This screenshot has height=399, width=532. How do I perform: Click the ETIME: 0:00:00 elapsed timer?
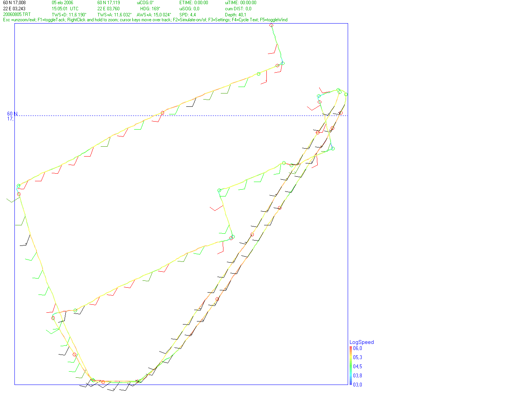point(194,3)
